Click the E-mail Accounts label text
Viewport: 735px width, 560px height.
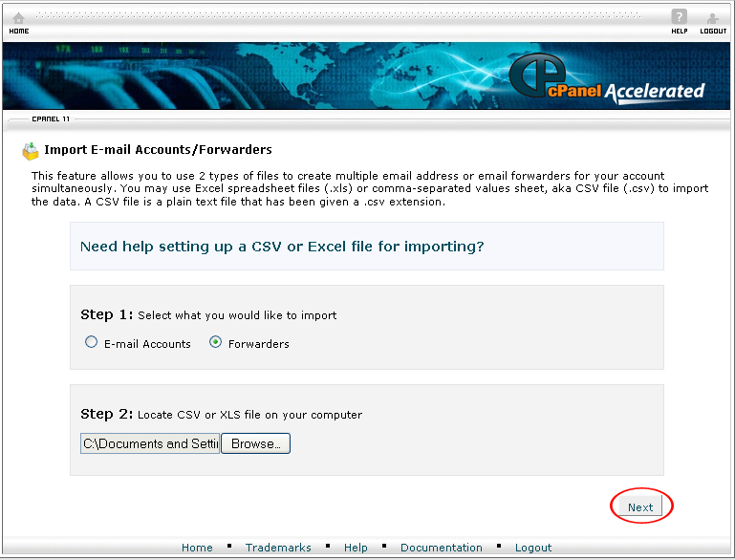147,344
